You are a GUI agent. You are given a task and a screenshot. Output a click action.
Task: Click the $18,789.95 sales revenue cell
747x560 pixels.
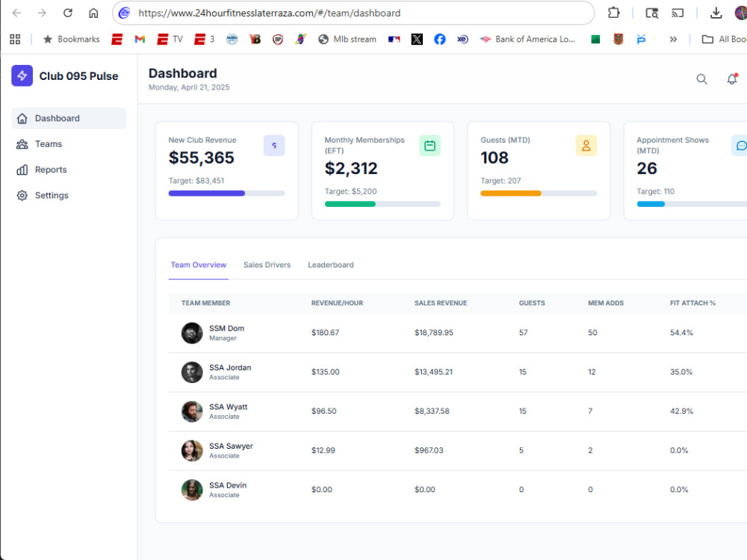click(x=433, y=332)
